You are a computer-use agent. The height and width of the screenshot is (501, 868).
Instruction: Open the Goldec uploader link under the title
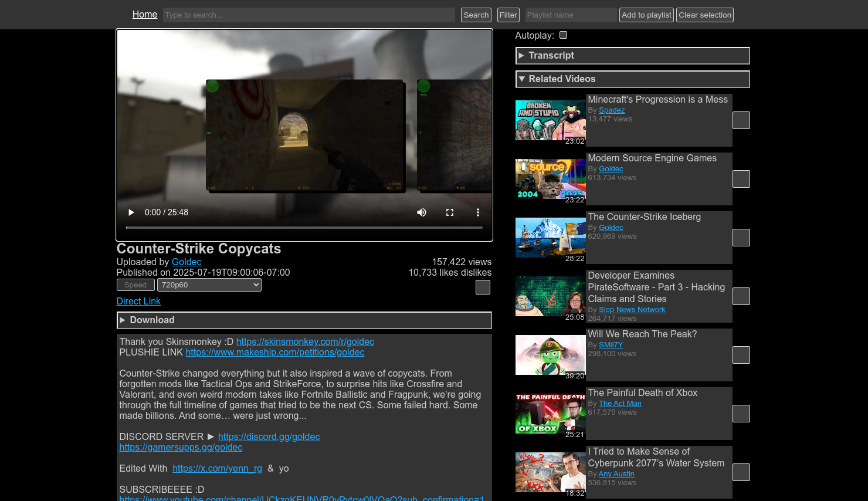(187, 262)
